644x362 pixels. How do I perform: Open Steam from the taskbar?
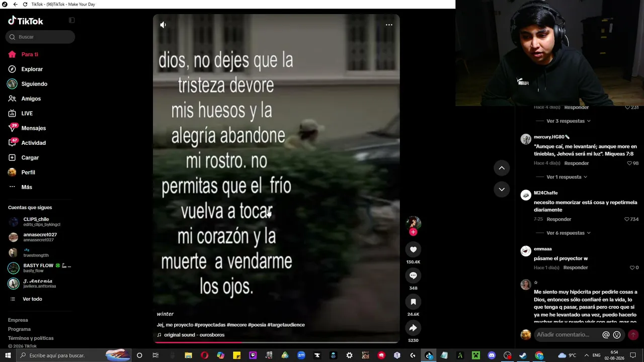(x=523, y=355)
